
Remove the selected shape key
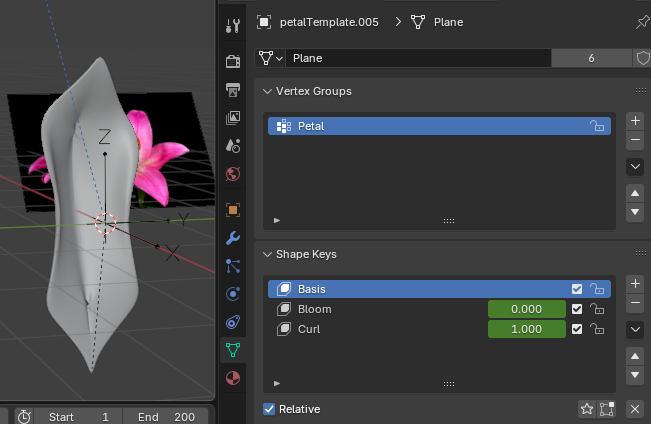click(x=635, y=303)
